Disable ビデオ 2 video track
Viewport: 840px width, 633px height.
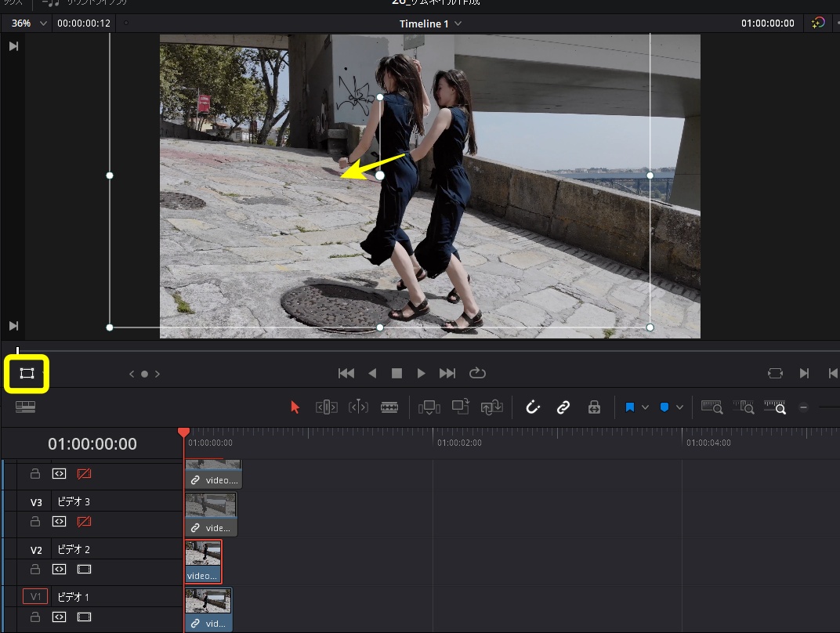click(84, 569)
